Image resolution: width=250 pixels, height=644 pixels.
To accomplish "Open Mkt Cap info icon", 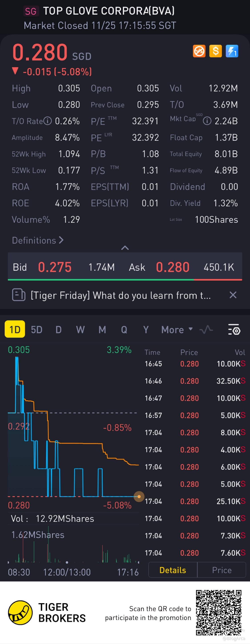I will point(207,121).
